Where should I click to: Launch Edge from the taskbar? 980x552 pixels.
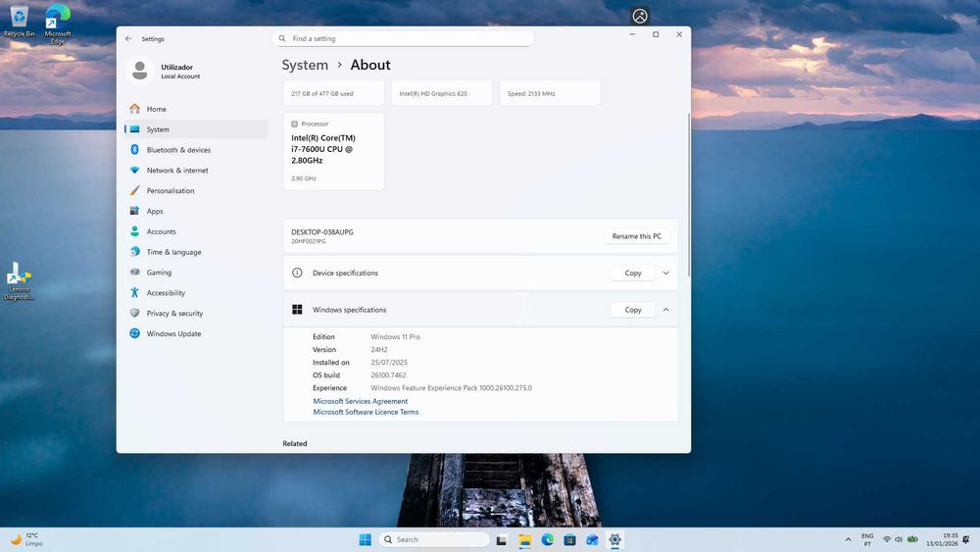[x=547, y=539]
